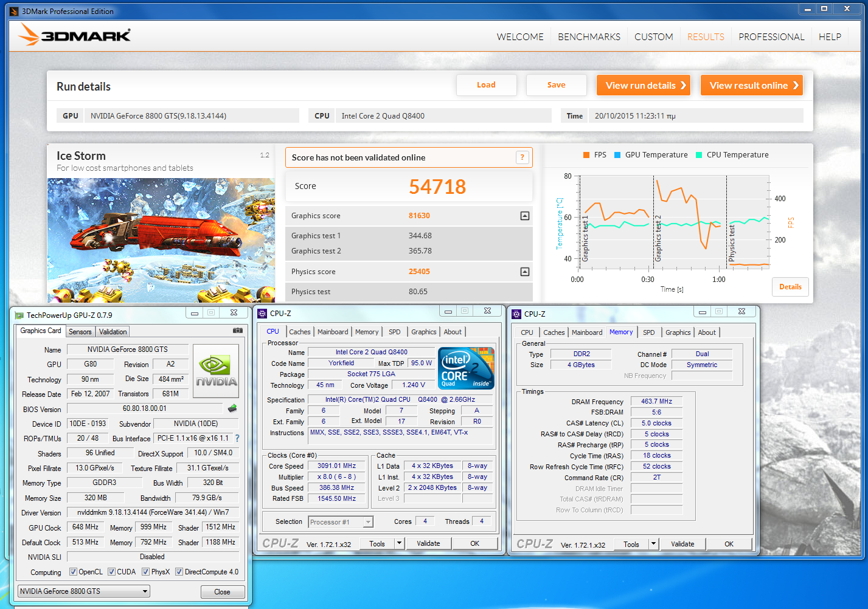
Task: Click the GPU Temperature legend blue swatch
Action: [617, 155]
